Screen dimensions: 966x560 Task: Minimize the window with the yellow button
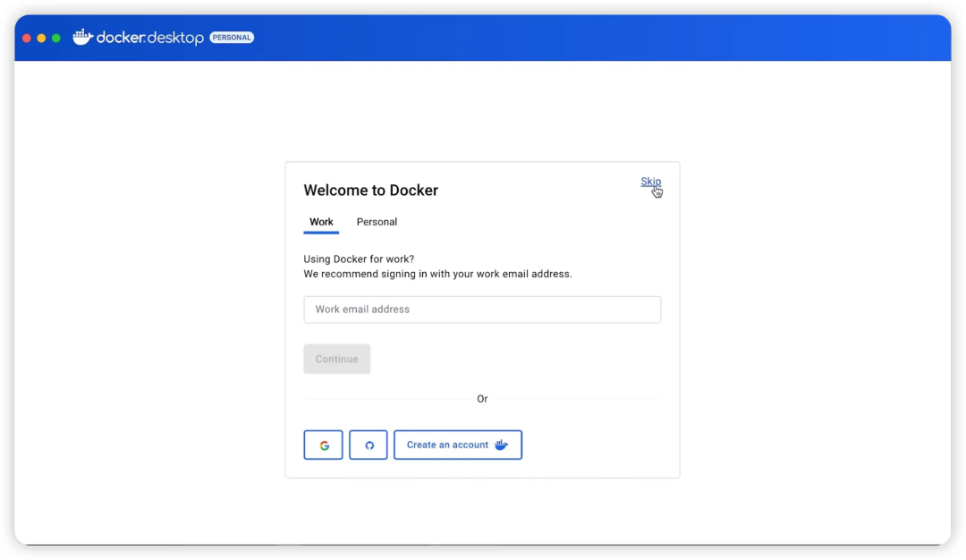pyautogui.click(x=41, y=38)
